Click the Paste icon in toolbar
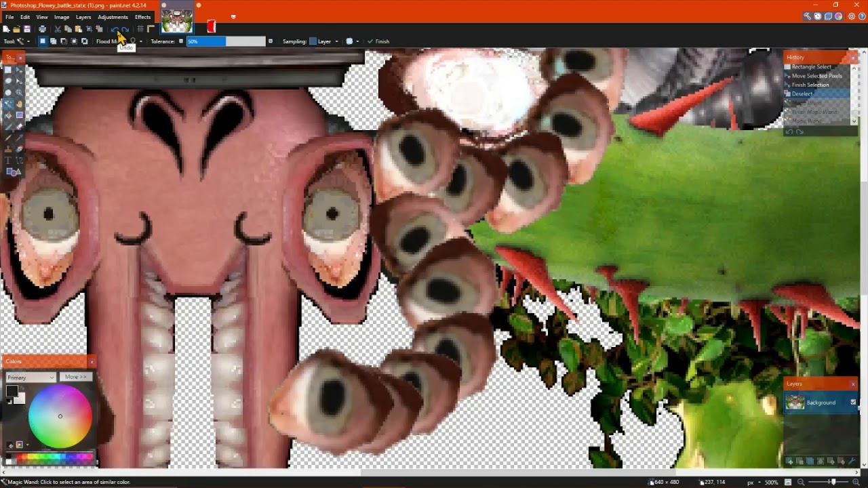Image resolution: width=868 pixels, height=488 pixels. pos(78,29)
